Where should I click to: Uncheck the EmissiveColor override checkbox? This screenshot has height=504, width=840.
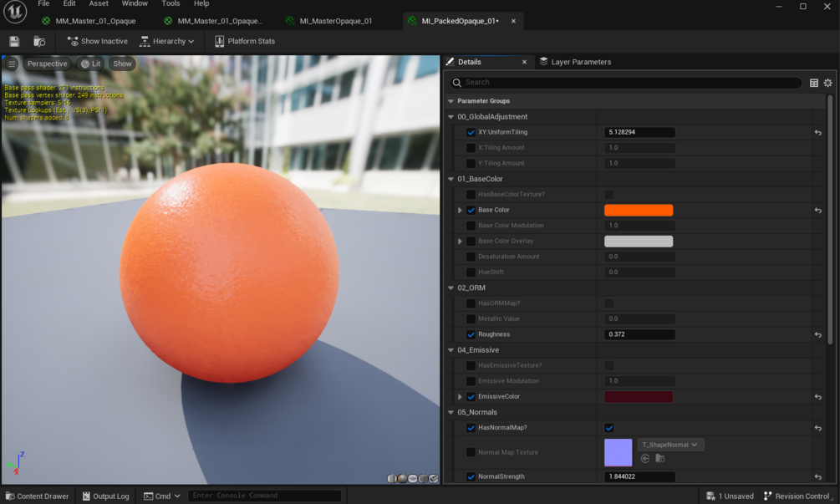point(471,397)
